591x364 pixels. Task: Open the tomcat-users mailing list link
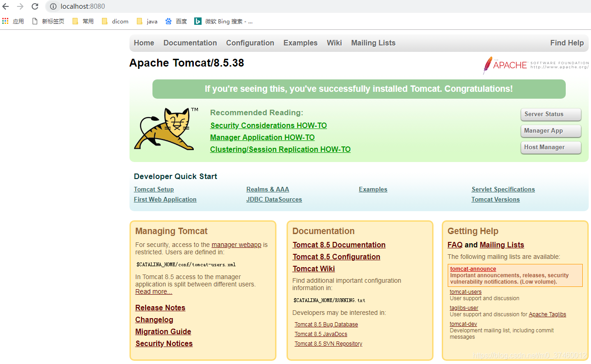[x=466, y=292]
